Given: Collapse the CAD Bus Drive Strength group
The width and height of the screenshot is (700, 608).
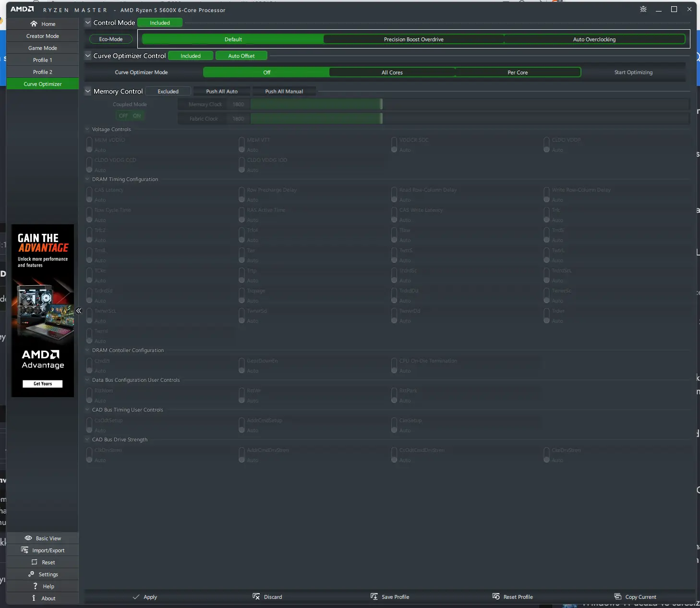Looking at the screenshot, I should pyautogui.click(x=87, y=439).
